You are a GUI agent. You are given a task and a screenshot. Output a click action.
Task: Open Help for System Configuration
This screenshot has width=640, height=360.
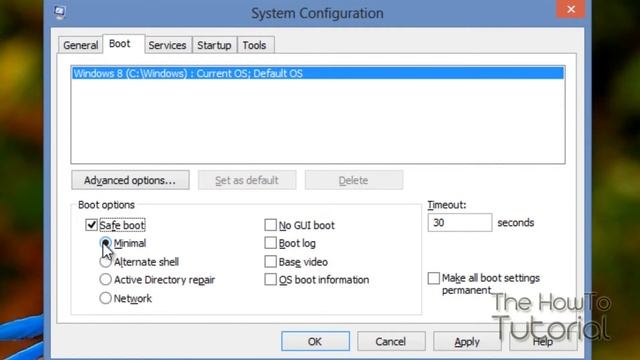pyautogui.click(x=543, y=341)
